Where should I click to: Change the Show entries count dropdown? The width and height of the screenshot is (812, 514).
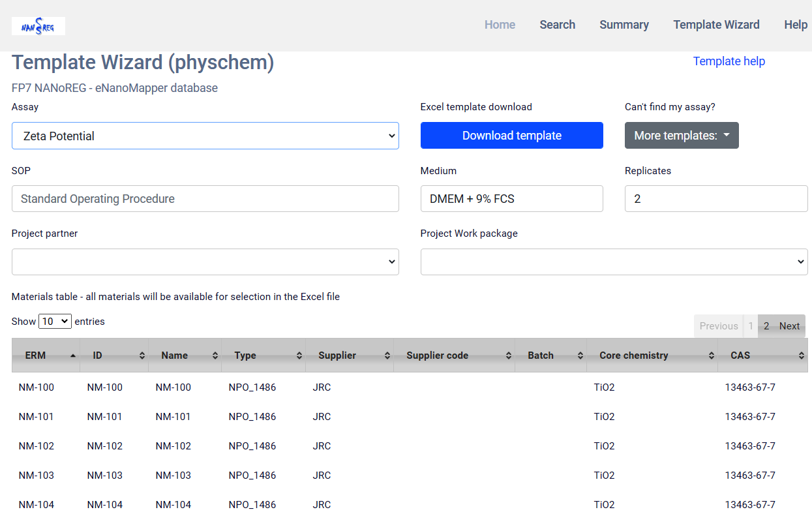coord(55,321)
